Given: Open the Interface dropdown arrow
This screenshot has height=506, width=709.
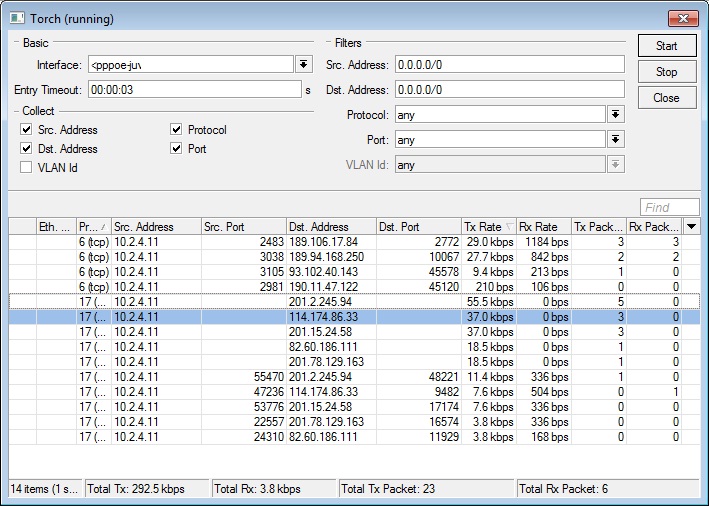Looking at the screenshot, I should point(304,64).
